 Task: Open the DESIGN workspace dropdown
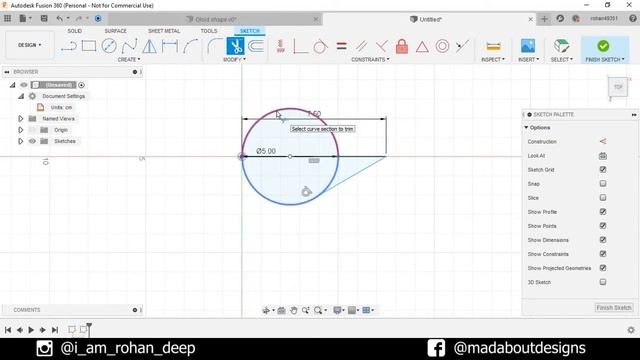tap(29, 45)
